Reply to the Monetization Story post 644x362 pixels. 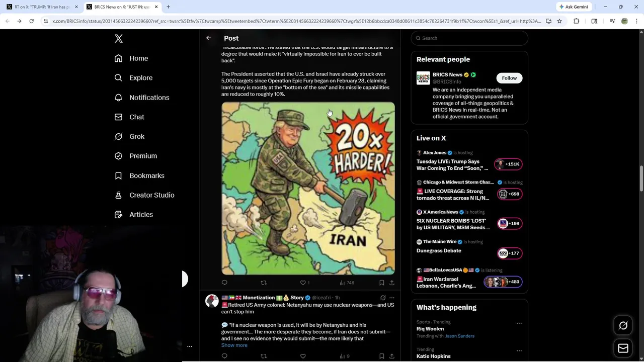pos(224,356)
